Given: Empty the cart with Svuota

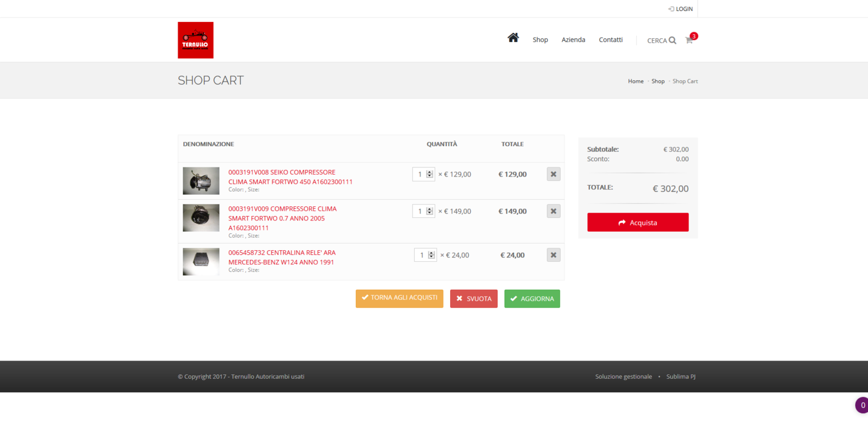Looking at the screenshot, I should pos(473,299).
